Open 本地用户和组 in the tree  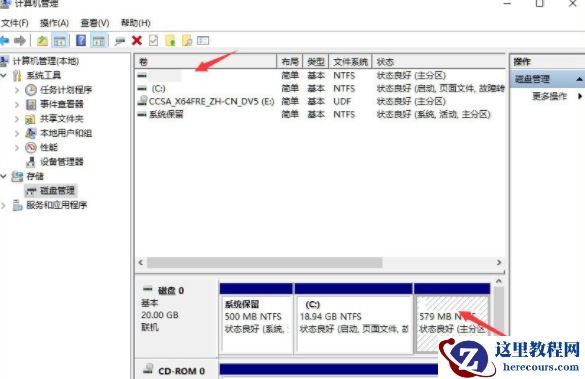[x=66, y=133]
